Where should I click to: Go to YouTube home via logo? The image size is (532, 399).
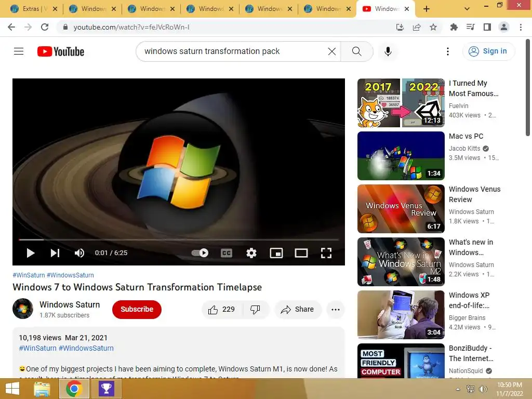pyautogui.click(x=61, y=51)
